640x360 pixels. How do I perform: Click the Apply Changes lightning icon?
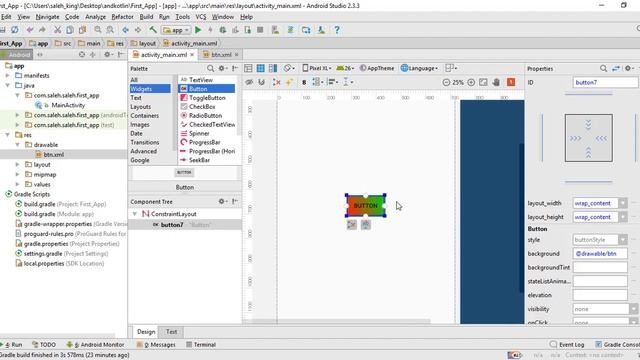tap(210, 30)
